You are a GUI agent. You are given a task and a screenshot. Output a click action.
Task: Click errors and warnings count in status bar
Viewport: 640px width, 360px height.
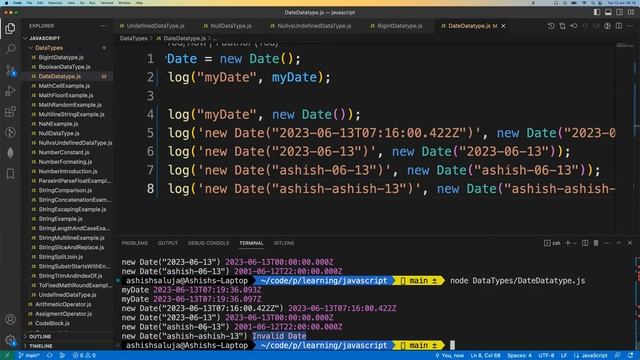click(84, 356)
